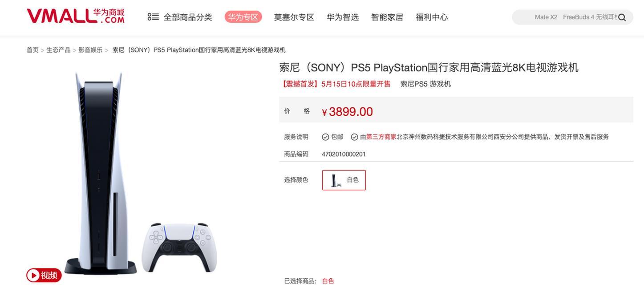
Task: Click the 第三方商家 red link
Action: pyautogui.click(x=381, y=137)
